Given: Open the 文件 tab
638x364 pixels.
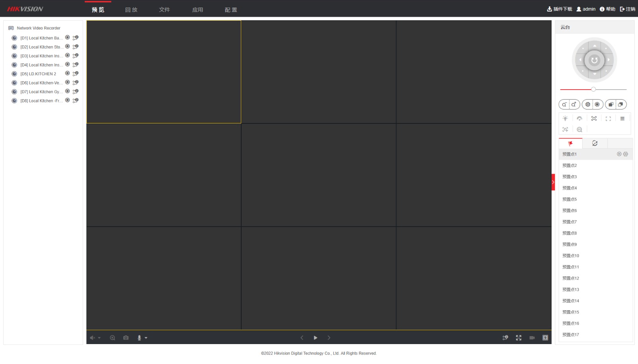Looking at the screenshot, I should [164, 10].
